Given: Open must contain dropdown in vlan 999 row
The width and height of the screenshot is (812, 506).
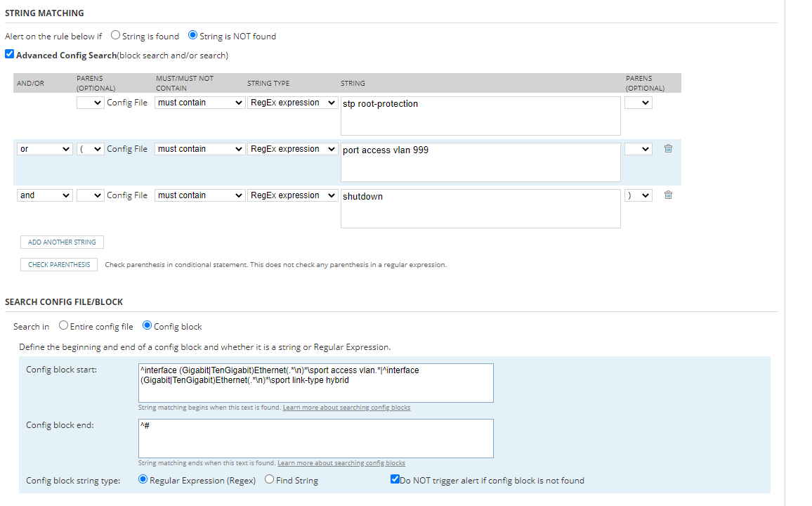Looking at the screenshot, I should pyautogui.click(x=199, y=149).
